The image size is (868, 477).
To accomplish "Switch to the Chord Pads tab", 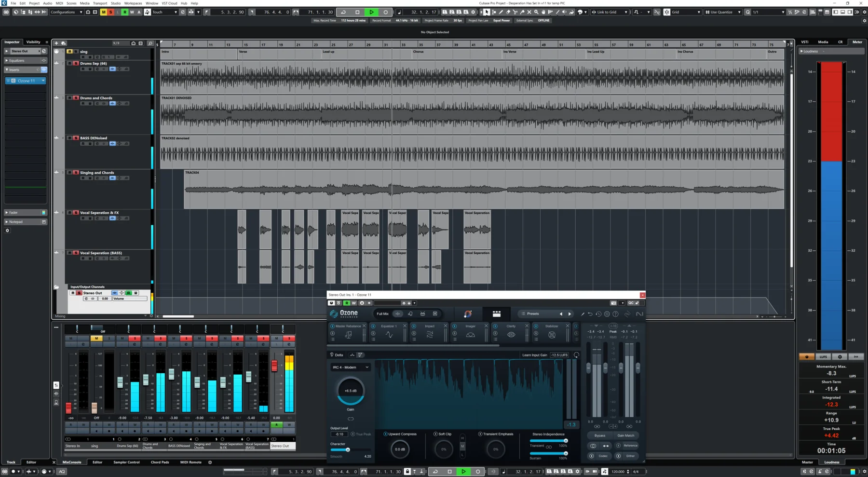I will [160, 462].
